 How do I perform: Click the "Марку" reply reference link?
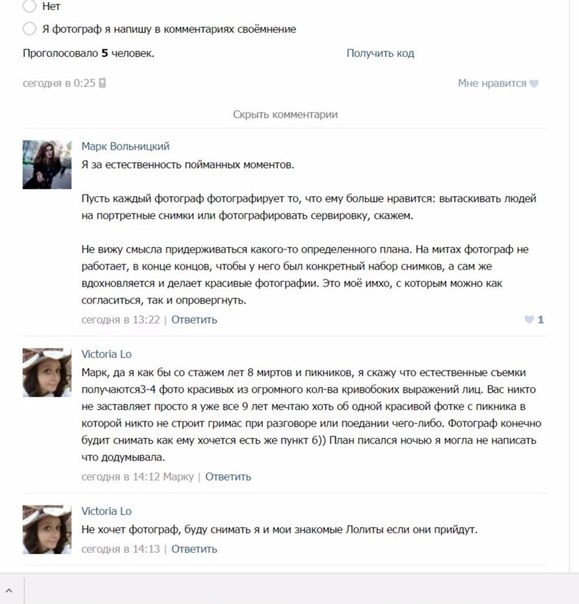coord(178,477)
